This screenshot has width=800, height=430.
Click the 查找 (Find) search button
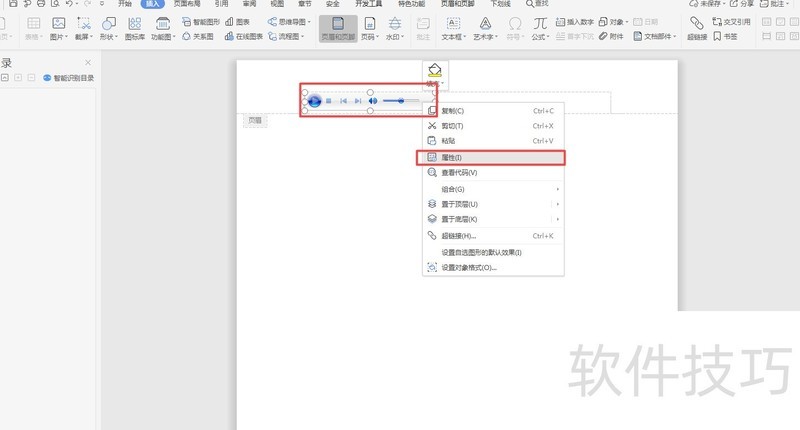click(x=537, y=4)
